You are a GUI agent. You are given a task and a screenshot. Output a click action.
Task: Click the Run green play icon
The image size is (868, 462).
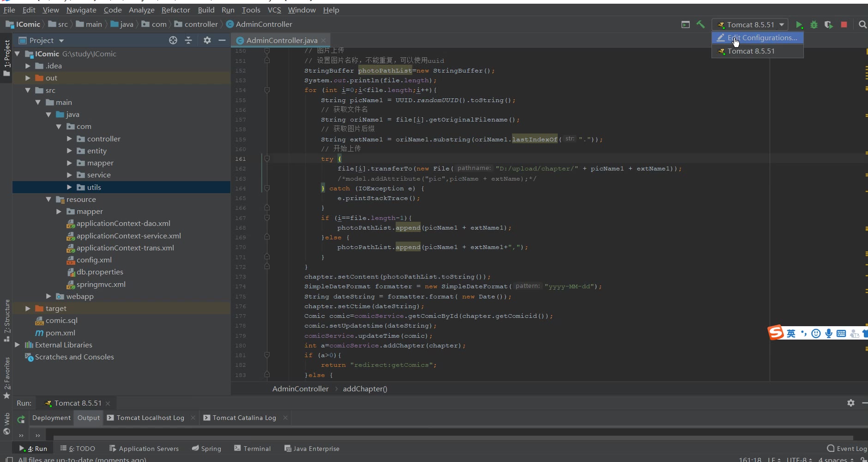[x=799, y=25]
